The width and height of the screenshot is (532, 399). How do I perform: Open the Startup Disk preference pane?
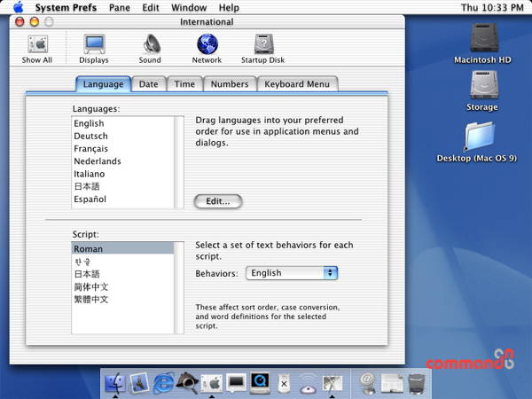click(x=263, y=49)
